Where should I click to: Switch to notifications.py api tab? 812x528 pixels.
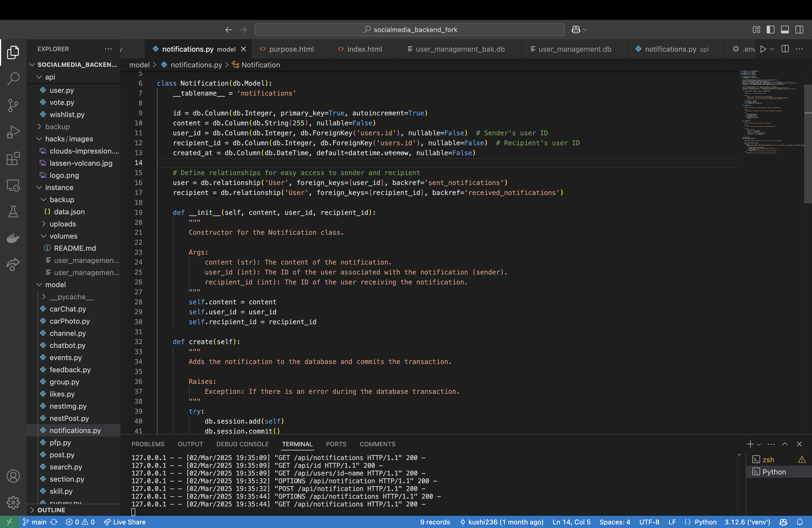pos(676,49)
